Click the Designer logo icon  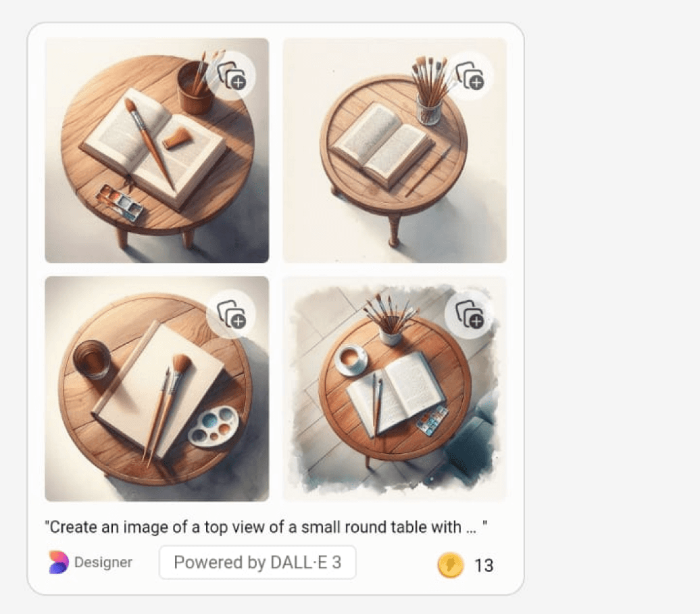(x=59, y=562)
